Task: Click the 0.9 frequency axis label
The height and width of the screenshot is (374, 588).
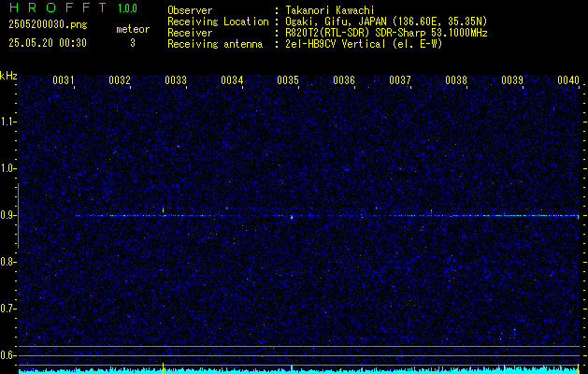Action: pyautogui.click(x=7, y=215)
